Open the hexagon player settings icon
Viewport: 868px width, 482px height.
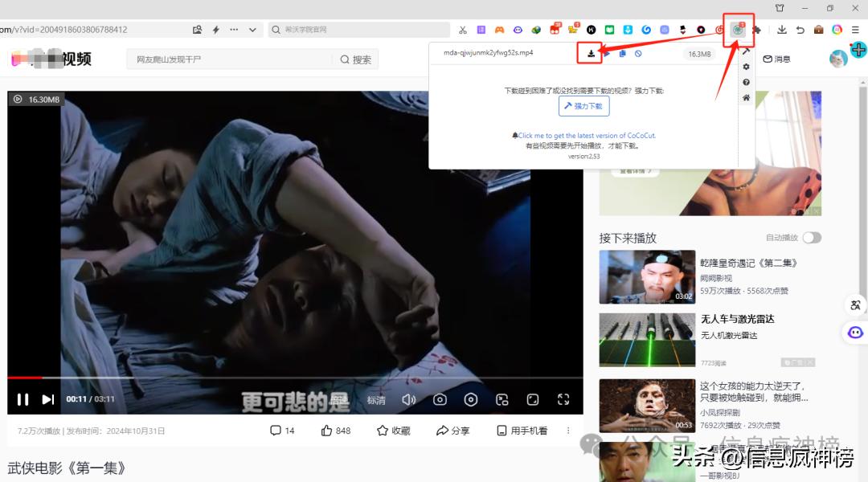coord(470,399)
